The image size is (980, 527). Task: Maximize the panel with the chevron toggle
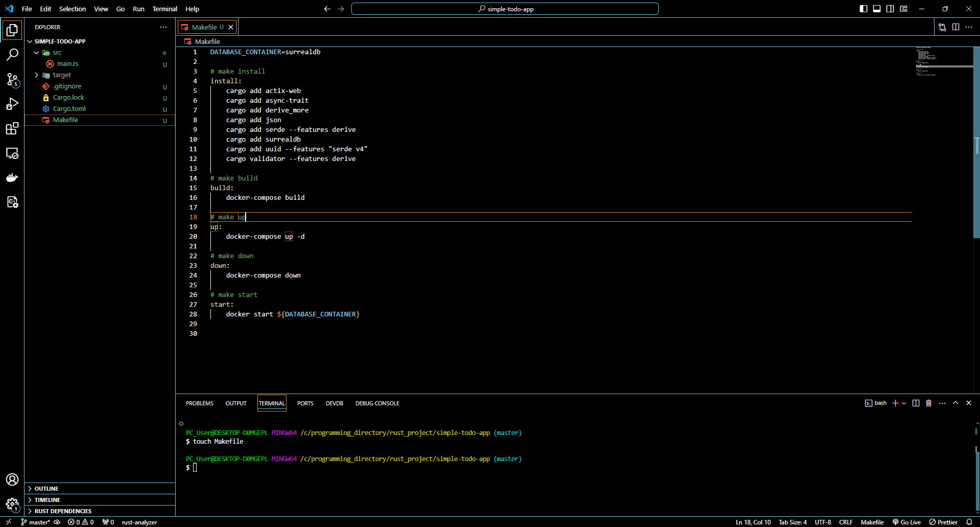pyautogui.click(x=955, y=403)
